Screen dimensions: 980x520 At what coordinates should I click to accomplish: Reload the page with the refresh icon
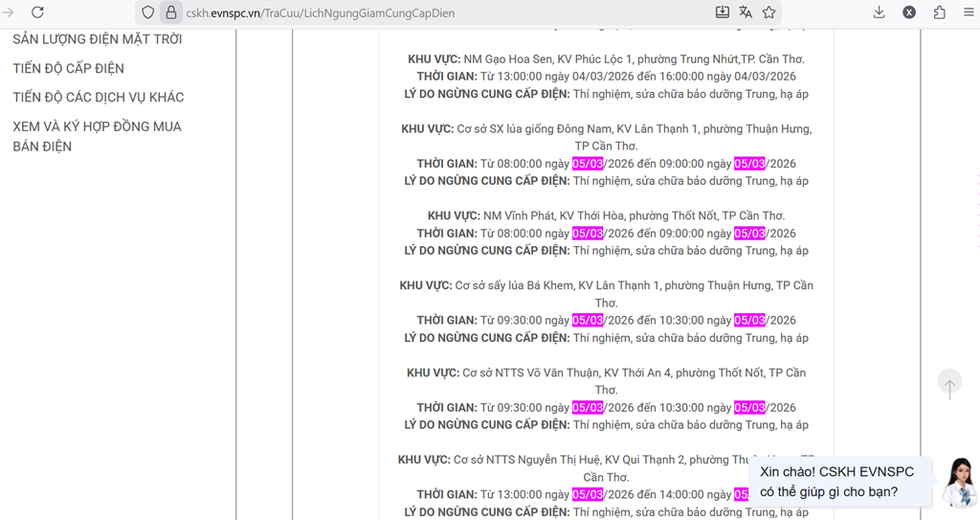tap(37, 12)
